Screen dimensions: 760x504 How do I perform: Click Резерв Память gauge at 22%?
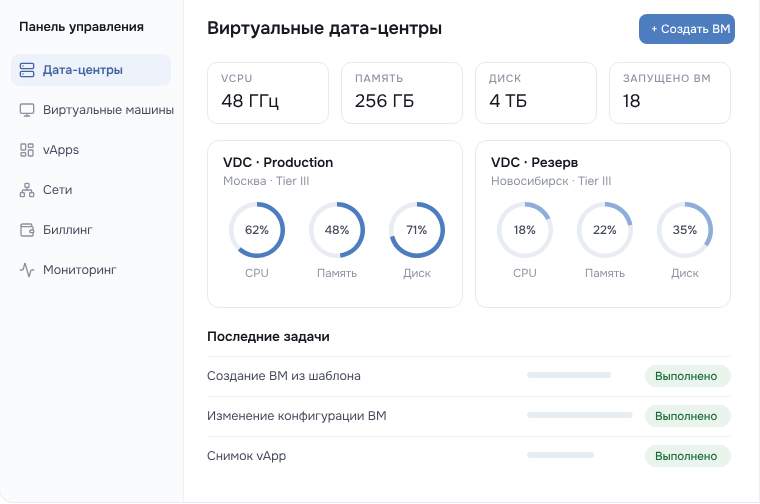(x=605, y=230)
